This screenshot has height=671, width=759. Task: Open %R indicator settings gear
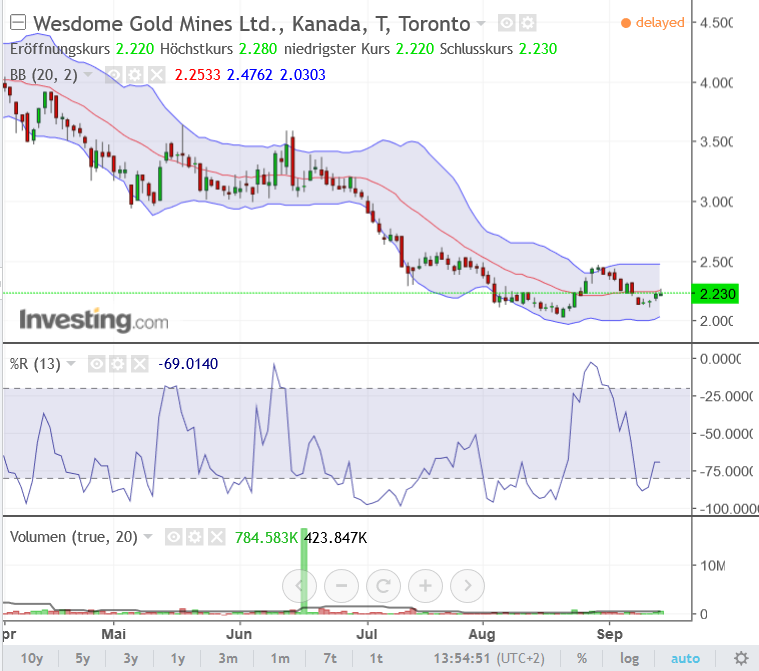[118, 364]
